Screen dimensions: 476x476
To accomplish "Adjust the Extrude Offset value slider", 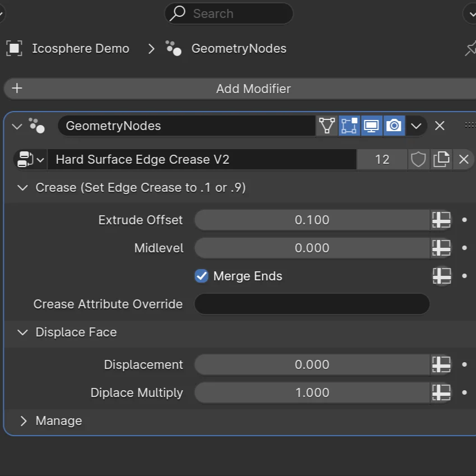I will coord(312,220).
